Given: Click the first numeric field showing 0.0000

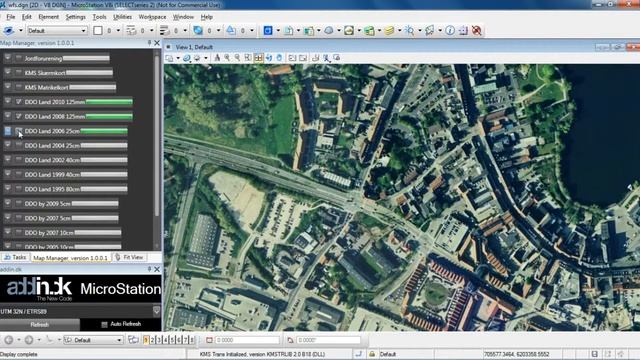Looking at the screenshot, I should [247, 340].
